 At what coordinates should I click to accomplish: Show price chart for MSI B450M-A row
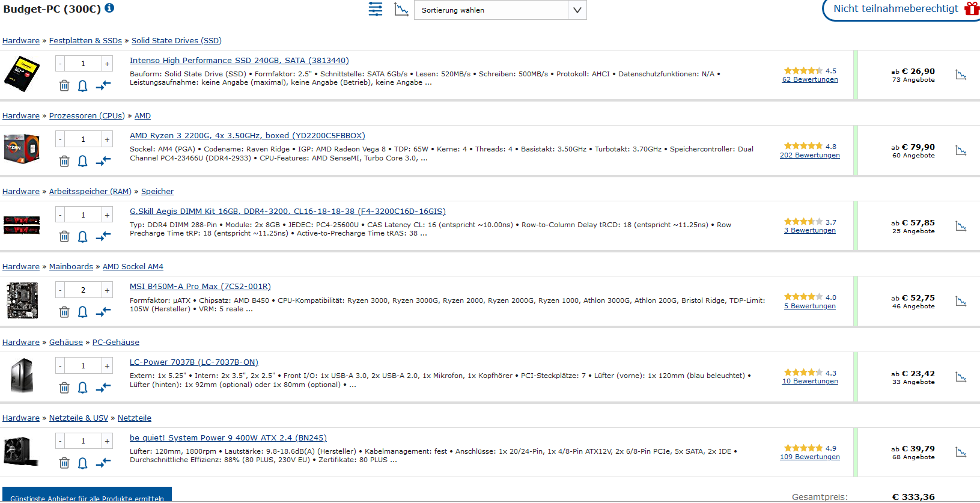pyautogui.click(x=961, y=301)
